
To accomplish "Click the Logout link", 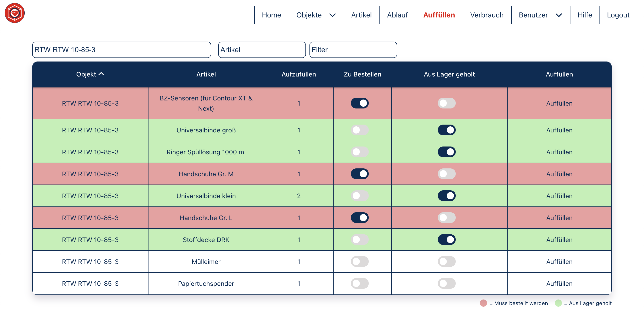I will 618,15.
